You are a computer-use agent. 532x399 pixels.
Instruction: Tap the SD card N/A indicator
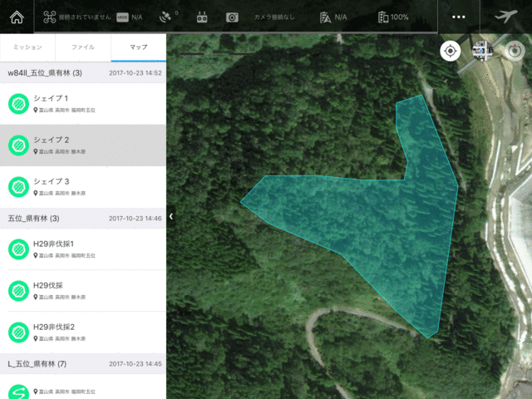coord(333,17)
